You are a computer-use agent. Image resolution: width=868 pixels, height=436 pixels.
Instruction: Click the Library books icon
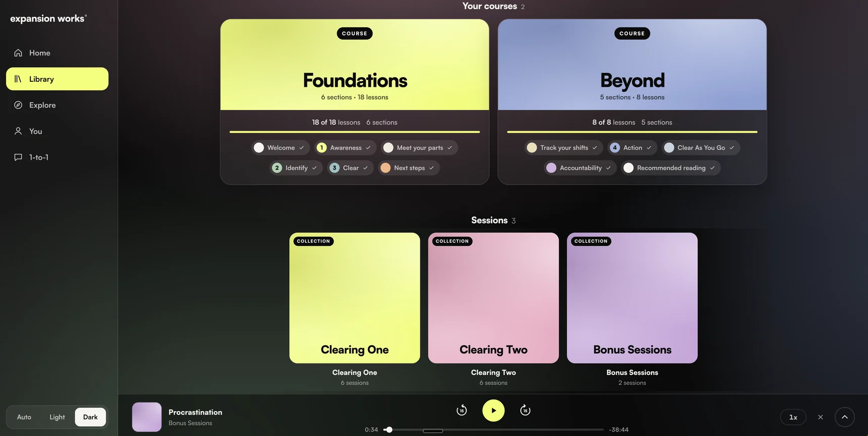pyautogui.click(x=18, y=79)
